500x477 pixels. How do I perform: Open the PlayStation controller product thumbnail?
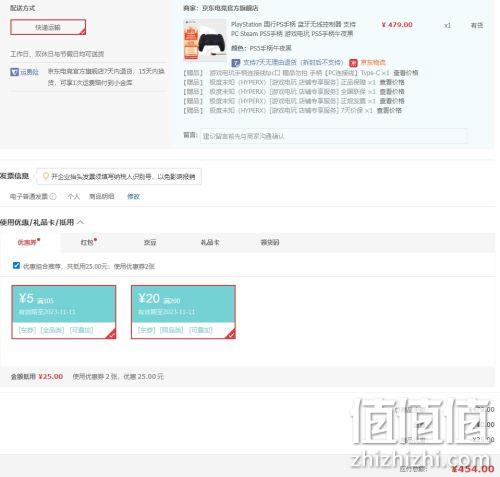pyautogui.click(x=205, y=40)
